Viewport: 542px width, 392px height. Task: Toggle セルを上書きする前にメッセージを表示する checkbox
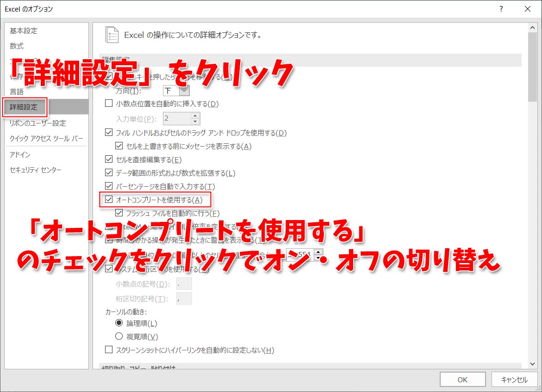point(119,146)
